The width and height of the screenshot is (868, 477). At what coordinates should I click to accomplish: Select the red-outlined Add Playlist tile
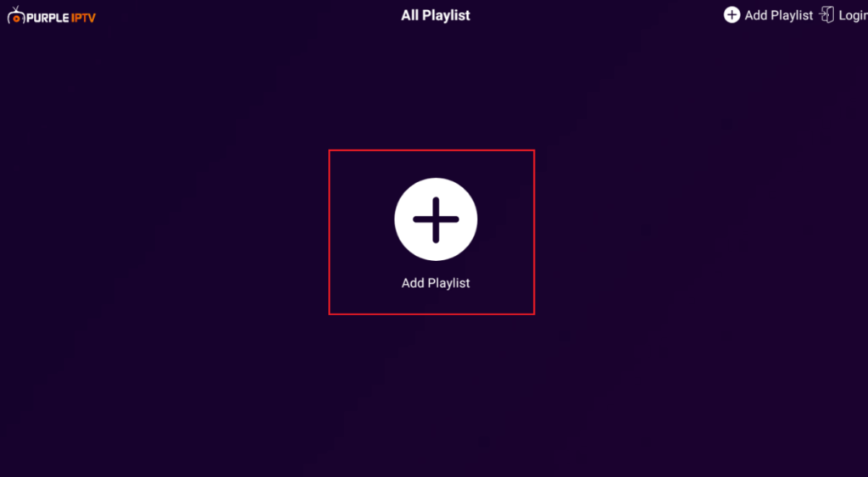point(431,232)
